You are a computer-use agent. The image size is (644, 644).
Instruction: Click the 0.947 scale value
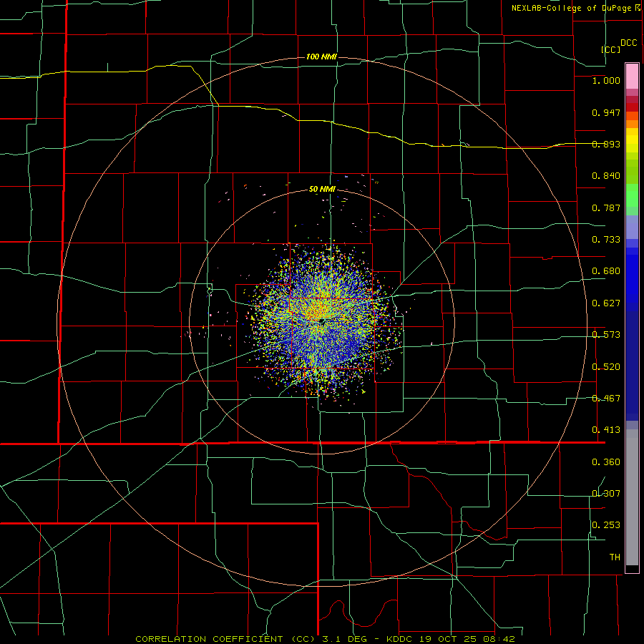[606, 112]
